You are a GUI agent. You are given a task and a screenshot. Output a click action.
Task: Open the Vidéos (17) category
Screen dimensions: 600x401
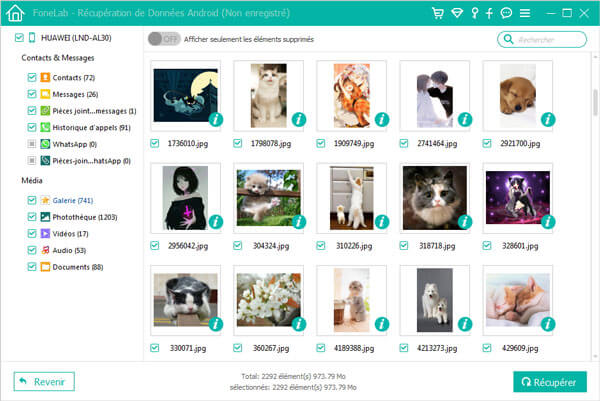pos(70,234)
